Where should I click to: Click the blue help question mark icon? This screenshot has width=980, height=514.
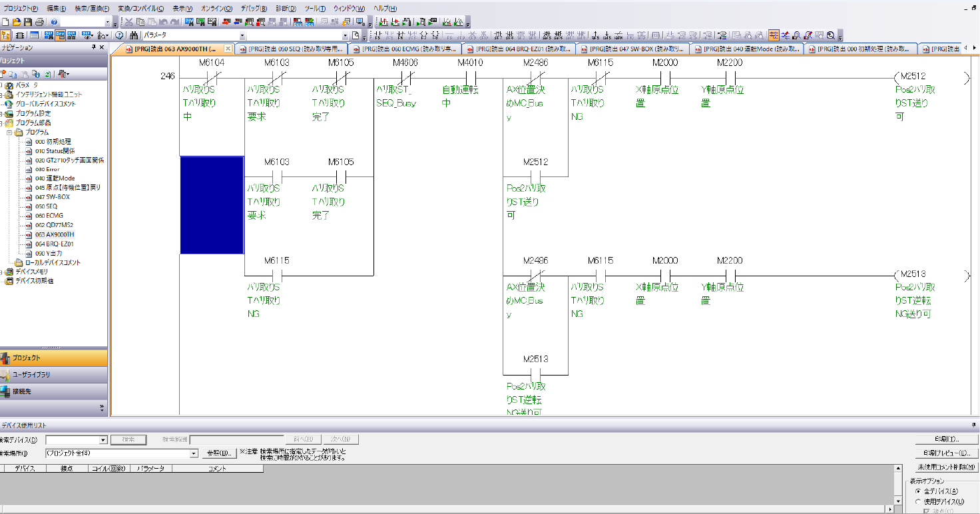pyautogui.click(x=55, y=22)
